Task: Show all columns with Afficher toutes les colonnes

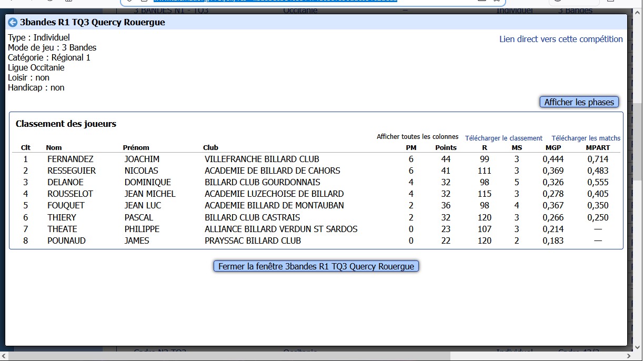Action: point(417,137)
